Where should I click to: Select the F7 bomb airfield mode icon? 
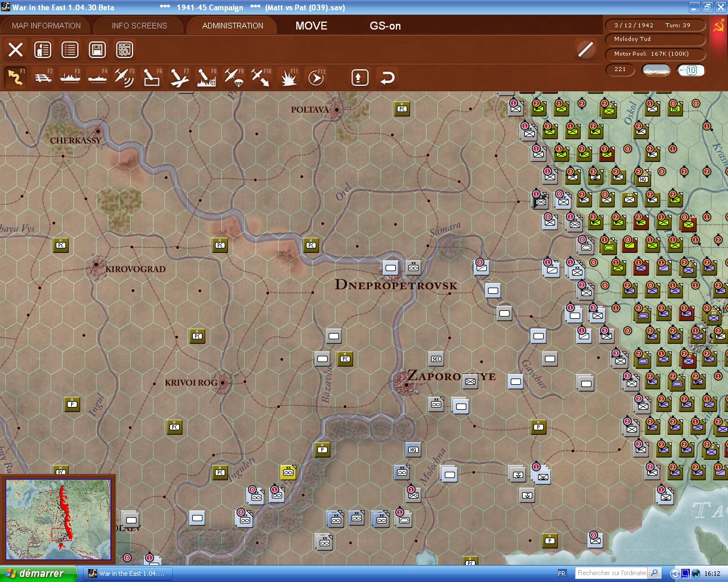[x=179, y=77]
